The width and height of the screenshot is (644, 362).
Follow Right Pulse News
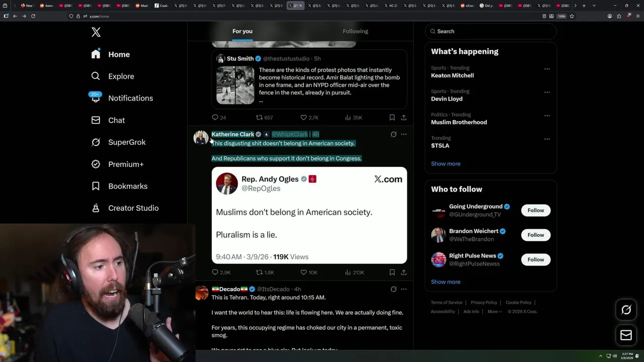pyautogui.click(x=536, y=259)
